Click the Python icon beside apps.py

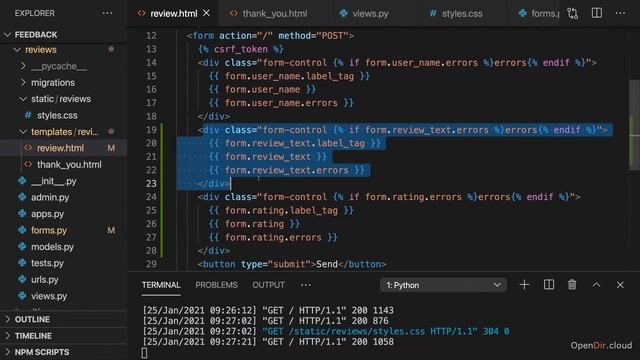click(x=22, y=213)
